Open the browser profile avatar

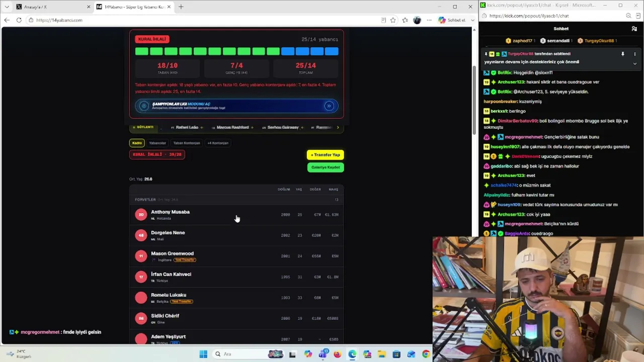tap(417, 20)
